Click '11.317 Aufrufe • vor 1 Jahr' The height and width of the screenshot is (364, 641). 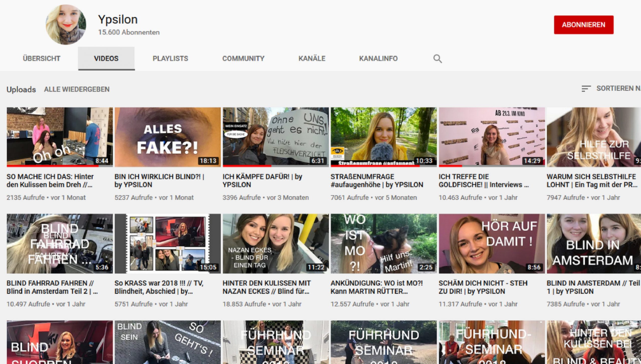click(478, 304)
